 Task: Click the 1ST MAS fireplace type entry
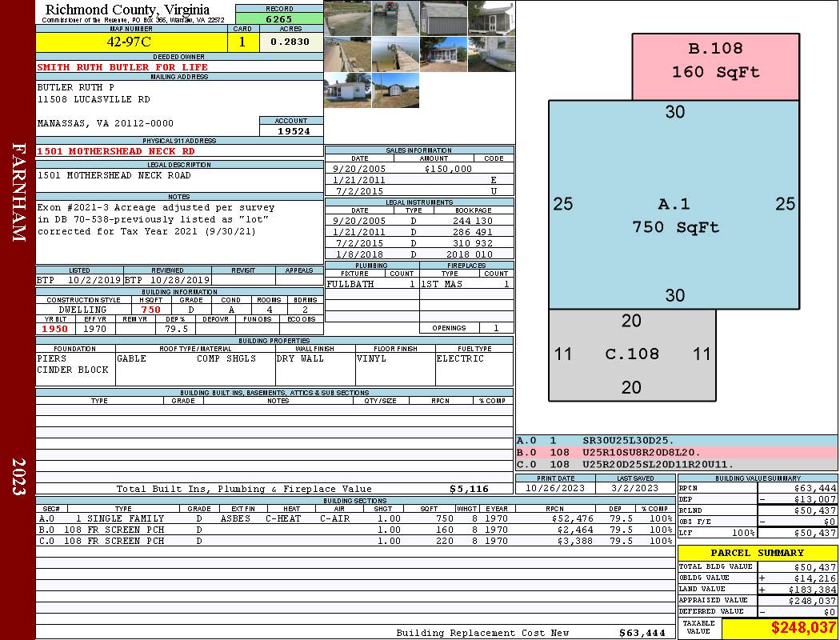[x=442, y=284]
